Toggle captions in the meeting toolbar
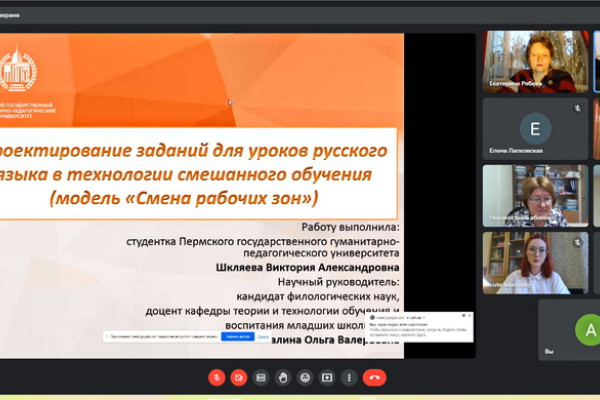 [261, 377]
